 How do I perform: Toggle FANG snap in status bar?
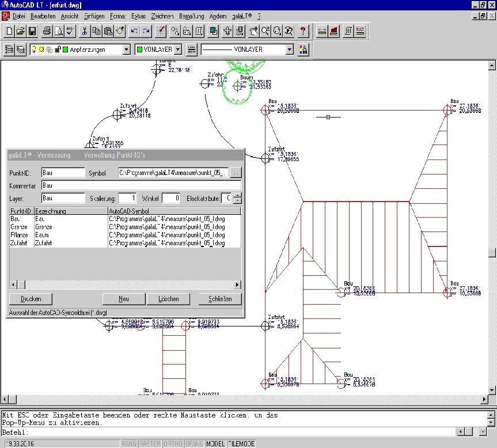(x=129, y=443)
